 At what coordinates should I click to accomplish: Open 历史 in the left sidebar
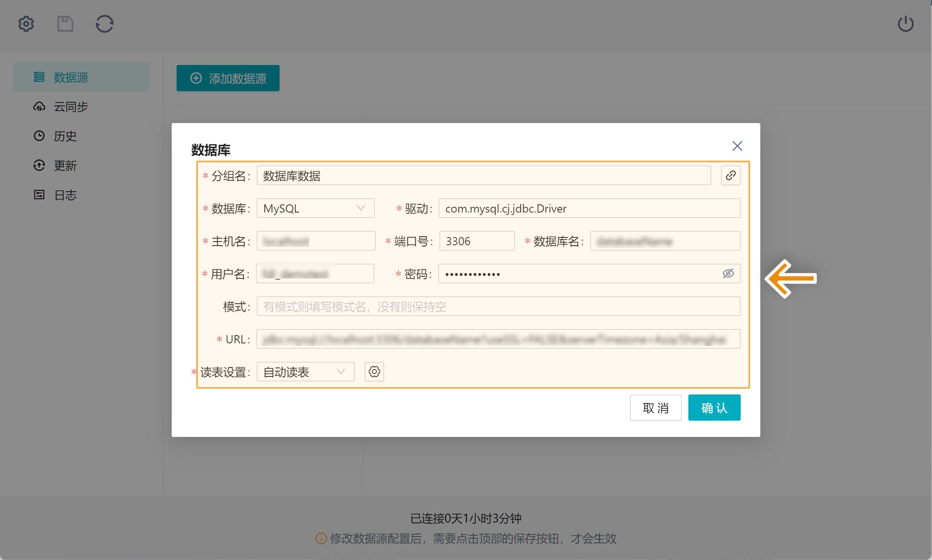click(x=65, y=136)
